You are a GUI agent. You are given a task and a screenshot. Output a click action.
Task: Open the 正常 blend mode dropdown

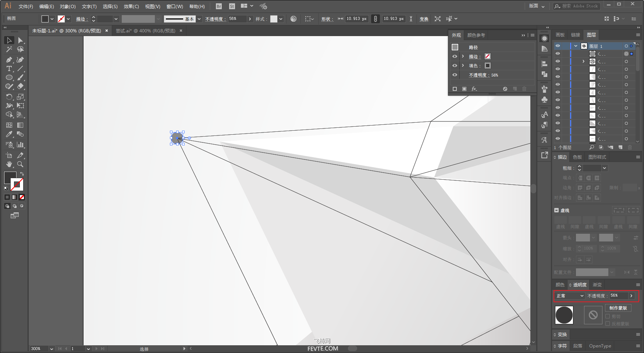point(570,296)
